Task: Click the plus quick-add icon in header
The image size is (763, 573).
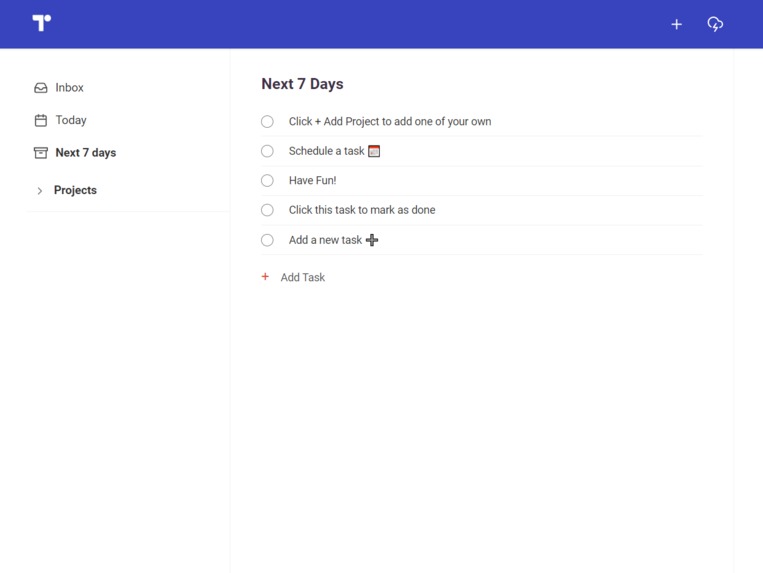Action: tap(676, 24)
